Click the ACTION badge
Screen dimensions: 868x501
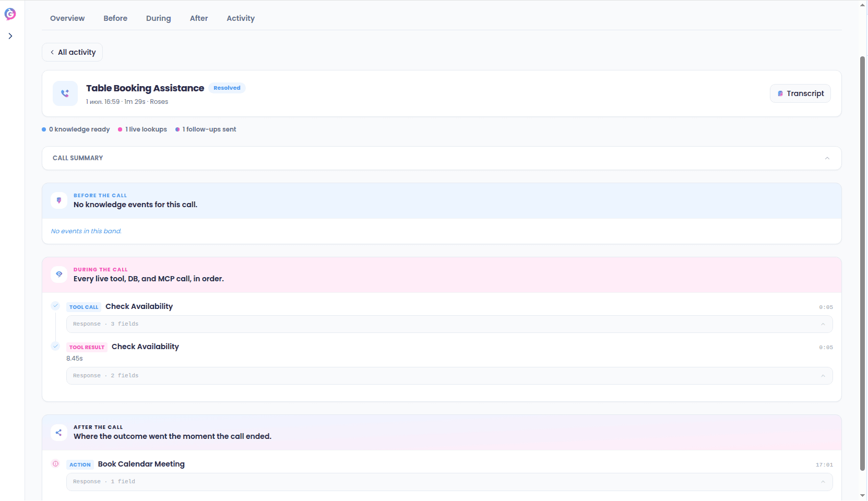(80, 464)
